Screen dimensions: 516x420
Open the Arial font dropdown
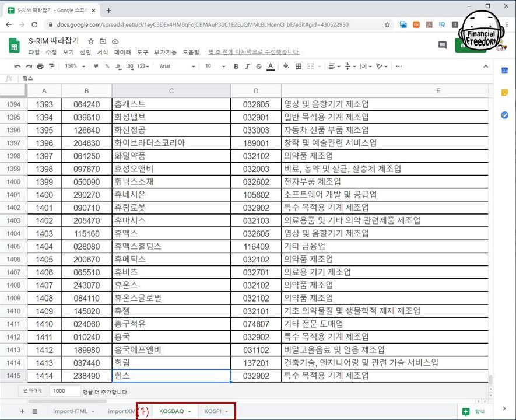177,66
